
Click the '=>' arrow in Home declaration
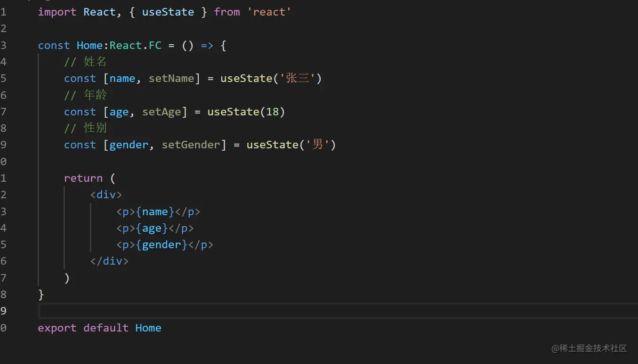pyautogui.click(x=207, y=45)
